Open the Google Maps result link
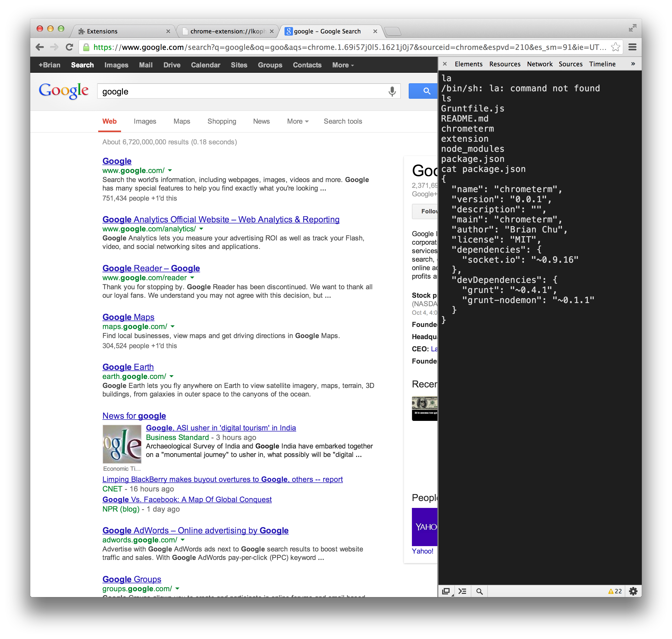 pyautogui.click(x=128, y=317)
